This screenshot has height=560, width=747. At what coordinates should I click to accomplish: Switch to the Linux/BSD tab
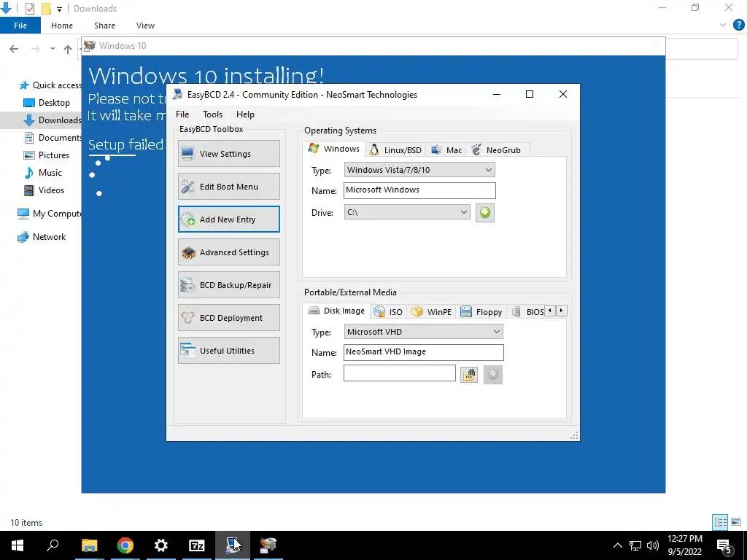tap(395, 150)
